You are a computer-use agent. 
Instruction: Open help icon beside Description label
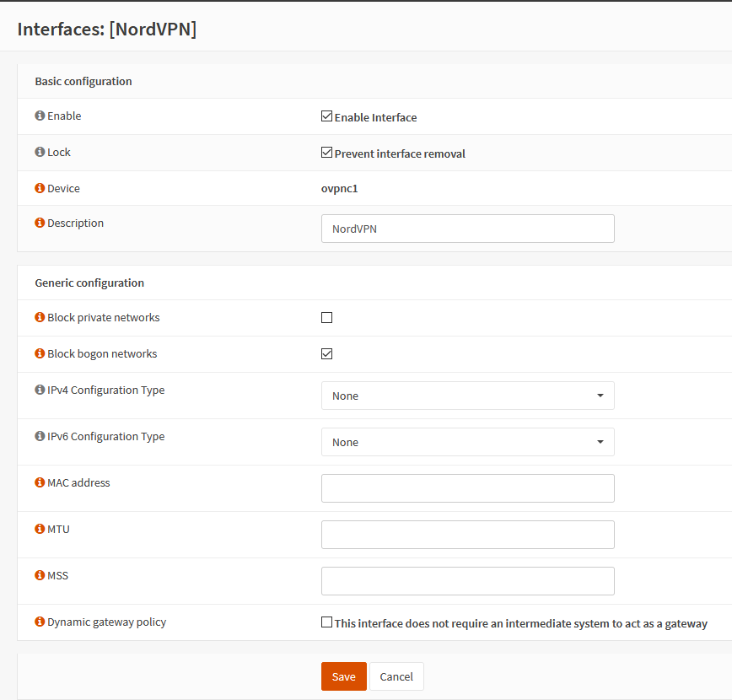point(40,223)
